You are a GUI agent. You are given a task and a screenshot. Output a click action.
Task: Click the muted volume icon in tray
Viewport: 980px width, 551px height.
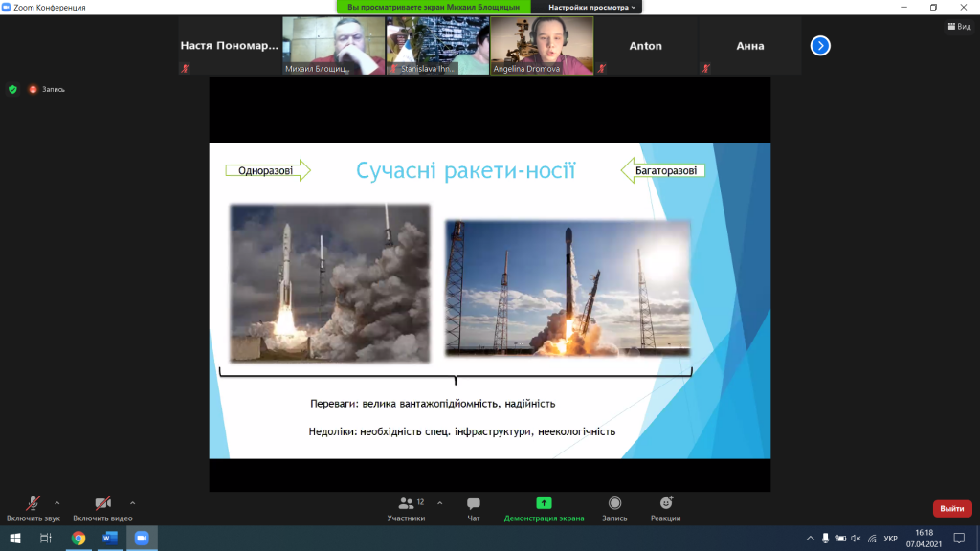857,538
